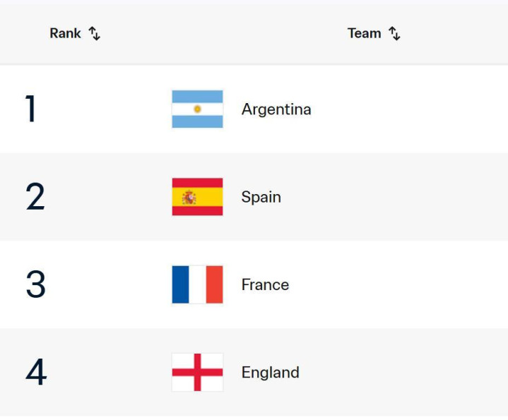
Task: Open the Spain team link
Action: [x=261, y=197]
